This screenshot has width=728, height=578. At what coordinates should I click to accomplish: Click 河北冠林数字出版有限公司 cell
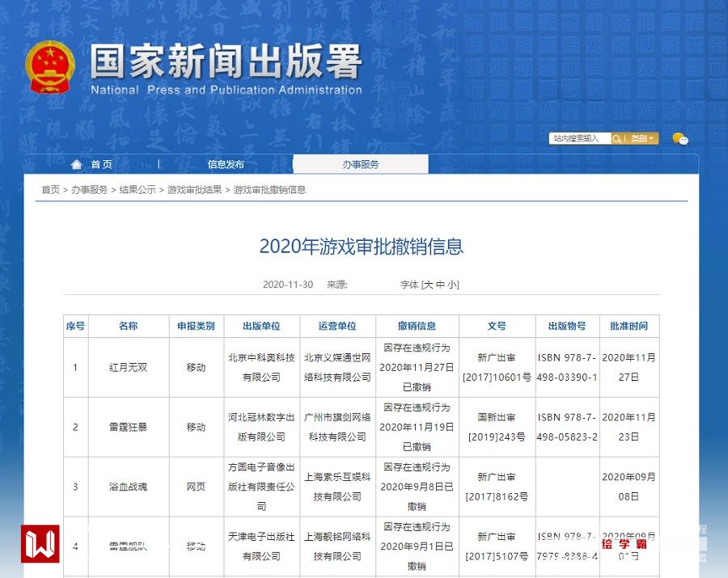(x=261, y=428)
